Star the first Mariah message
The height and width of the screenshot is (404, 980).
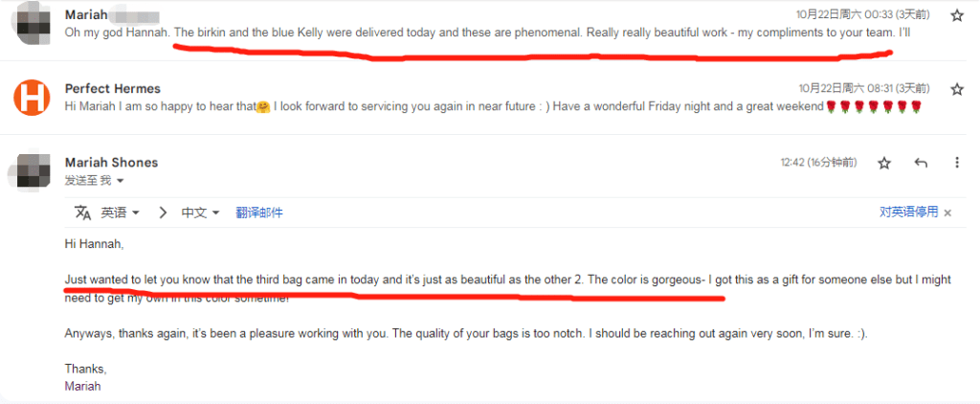click(x=956, y=15)
